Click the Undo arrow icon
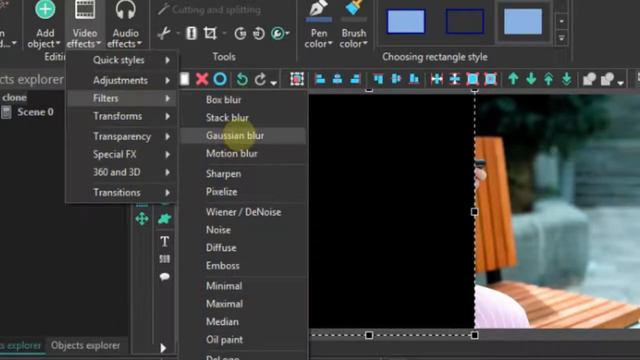 (242, 79)
